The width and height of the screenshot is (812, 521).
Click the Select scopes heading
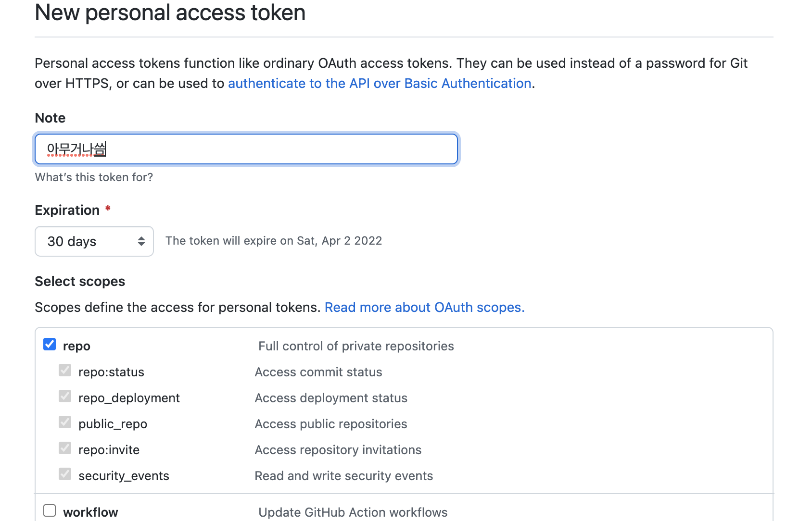click(x=80, y=281)
